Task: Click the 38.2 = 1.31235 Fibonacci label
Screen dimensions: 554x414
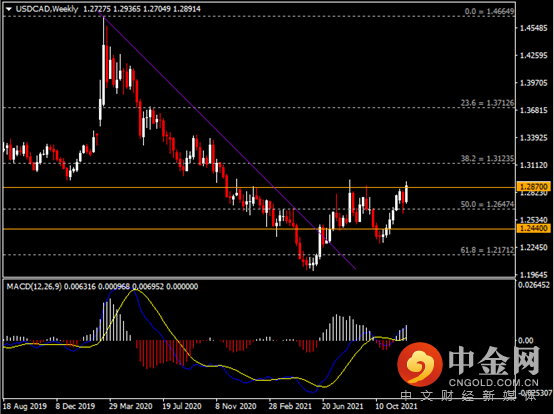Action: coord(487,159)
